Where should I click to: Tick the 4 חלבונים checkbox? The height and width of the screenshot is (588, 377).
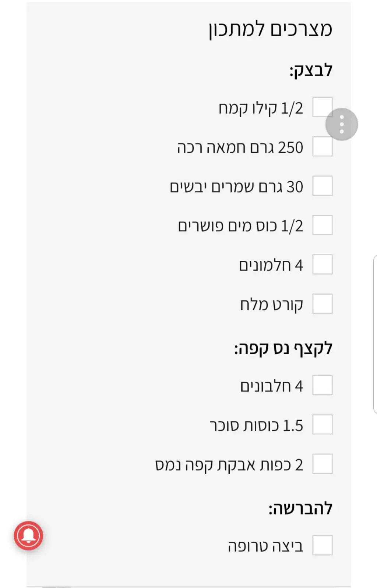tap(322, 385)
